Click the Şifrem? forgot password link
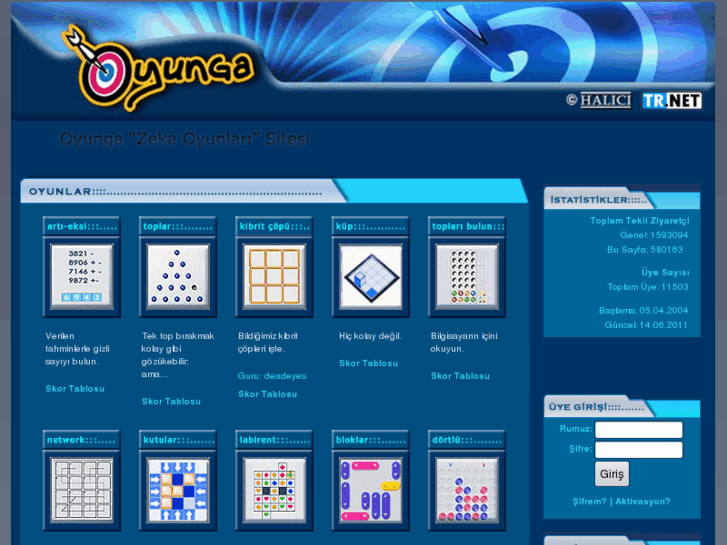The image size is (727, 545). click(x=589, y=501)
